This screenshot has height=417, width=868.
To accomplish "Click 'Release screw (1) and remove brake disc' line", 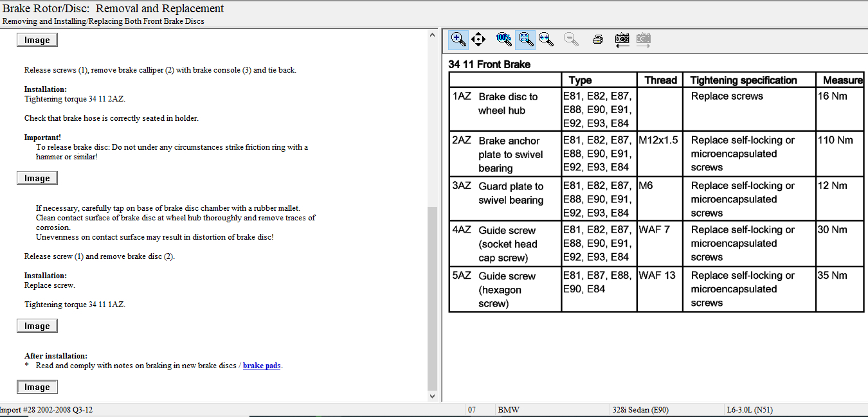I will point(100,256).
